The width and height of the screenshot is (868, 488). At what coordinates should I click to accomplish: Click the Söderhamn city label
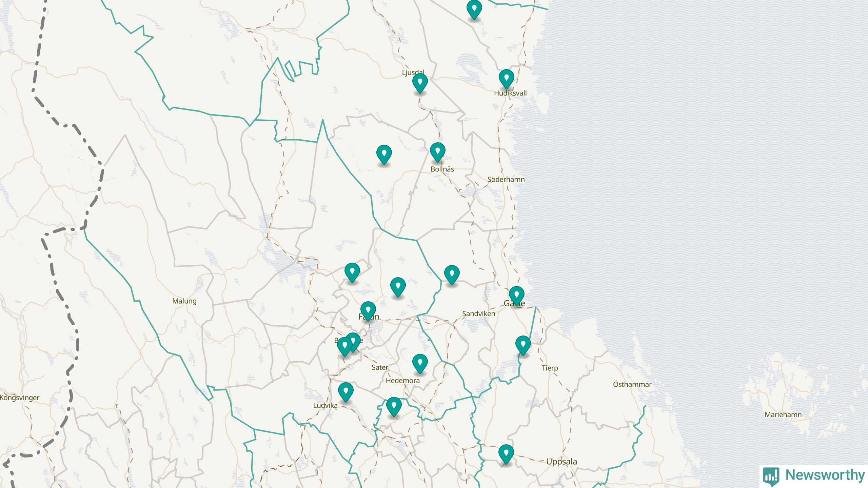coord(506,179)
